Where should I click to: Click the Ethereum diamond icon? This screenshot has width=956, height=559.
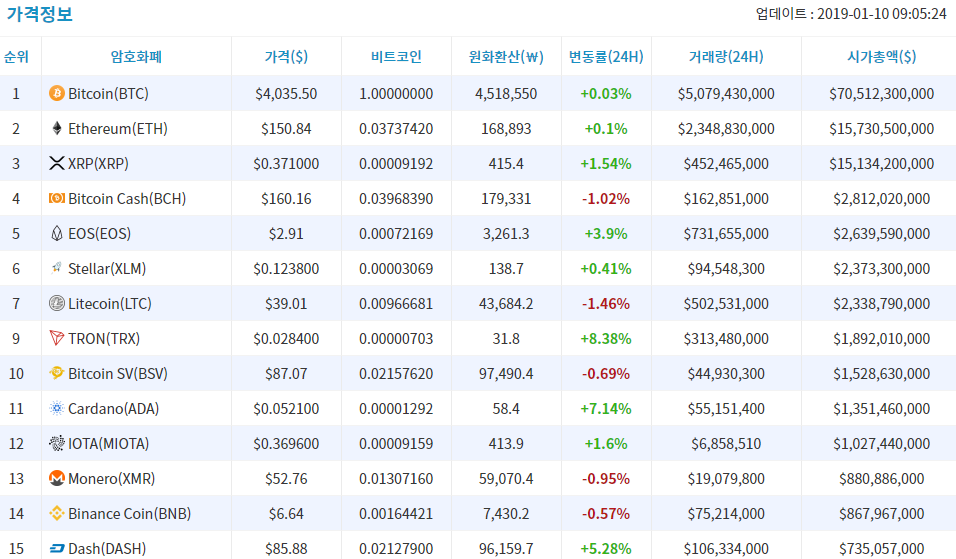(x=57, y=128)
